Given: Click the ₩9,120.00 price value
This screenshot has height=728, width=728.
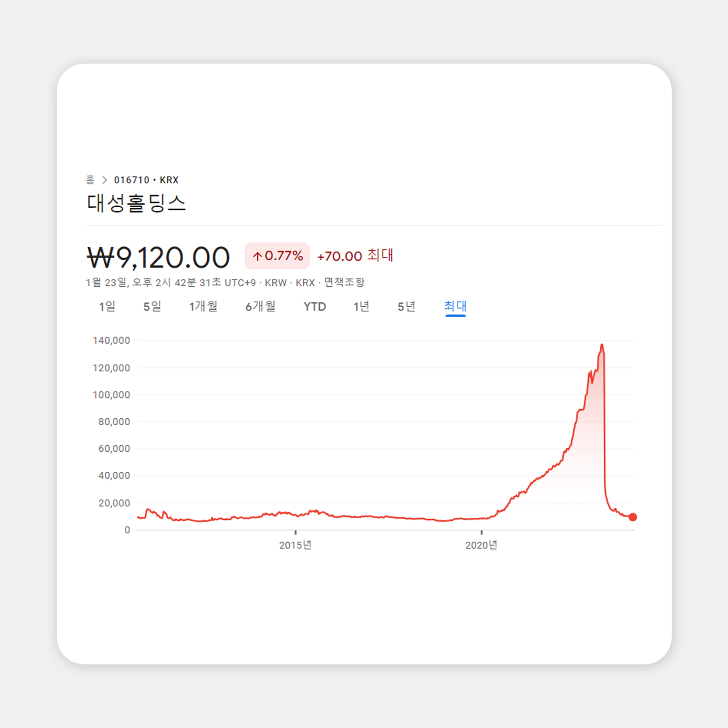Looking at the screenshot, I should click(x=158, y=257).
